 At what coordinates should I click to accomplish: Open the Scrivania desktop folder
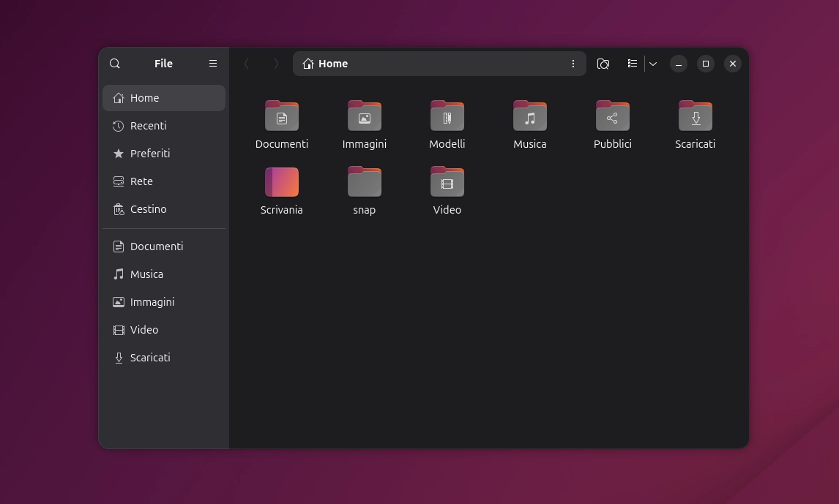coord(282,182)
